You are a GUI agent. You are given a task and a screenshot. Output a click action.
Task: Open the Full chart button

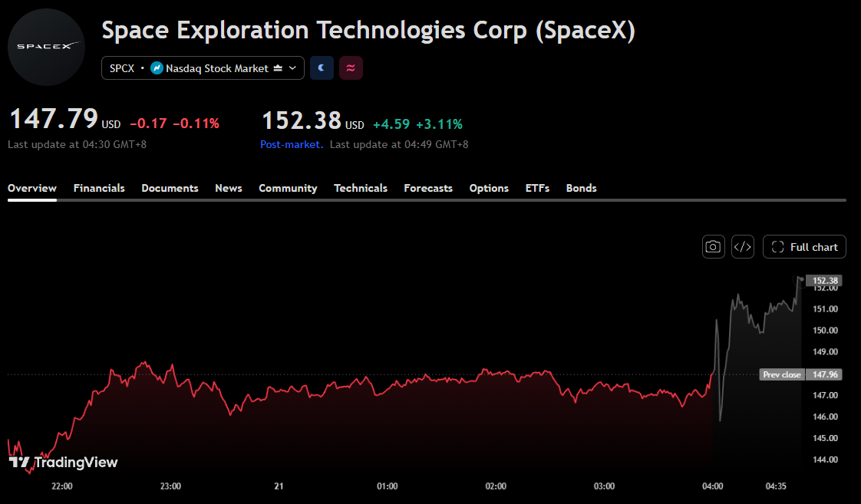804,246
